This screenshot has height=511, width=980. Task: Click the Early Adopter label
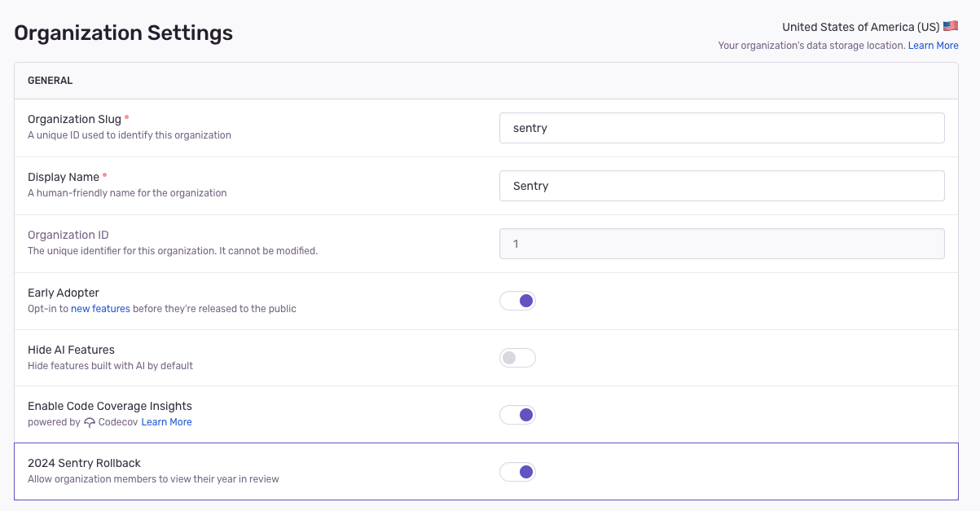click(64, 293)
